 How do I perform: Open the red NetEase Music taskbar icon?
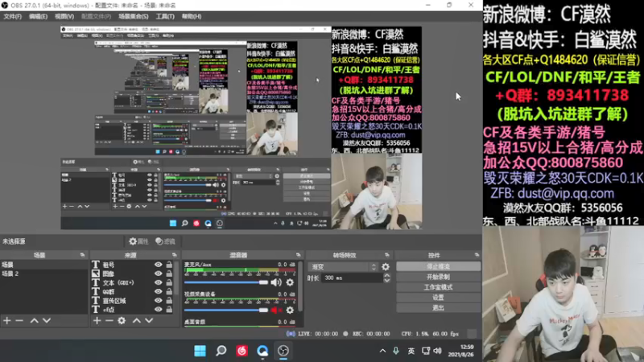[242, 351]
